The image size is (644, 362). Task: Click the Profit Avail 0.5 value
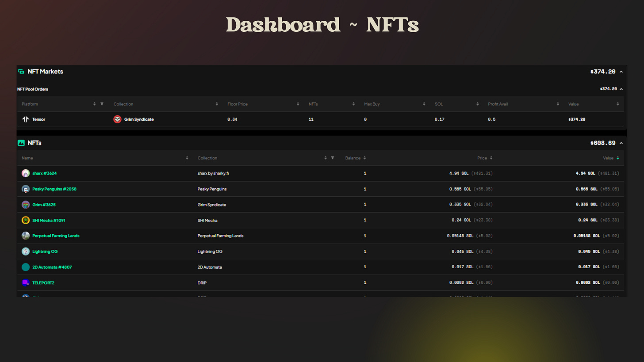pyautogui.click(x=491, y=119)
